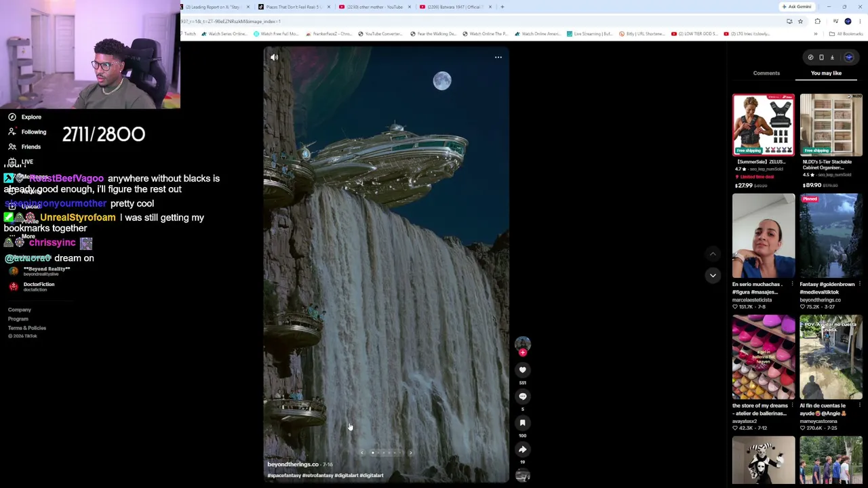Advance to the next slide in the photo carousel
The height and width of the screenshot is (488, 868).
(x=410, y=453)
